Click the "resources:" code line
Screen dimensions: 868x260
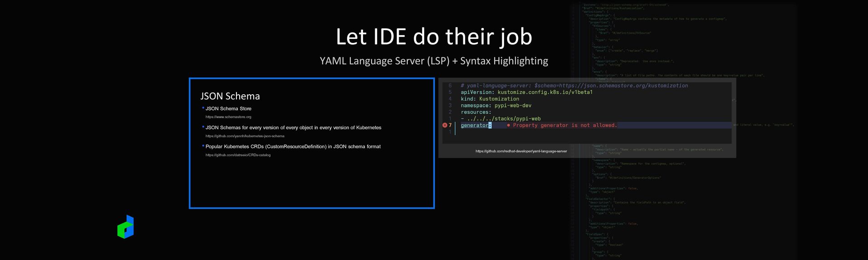pyautogui.click(x=476, y=112)
